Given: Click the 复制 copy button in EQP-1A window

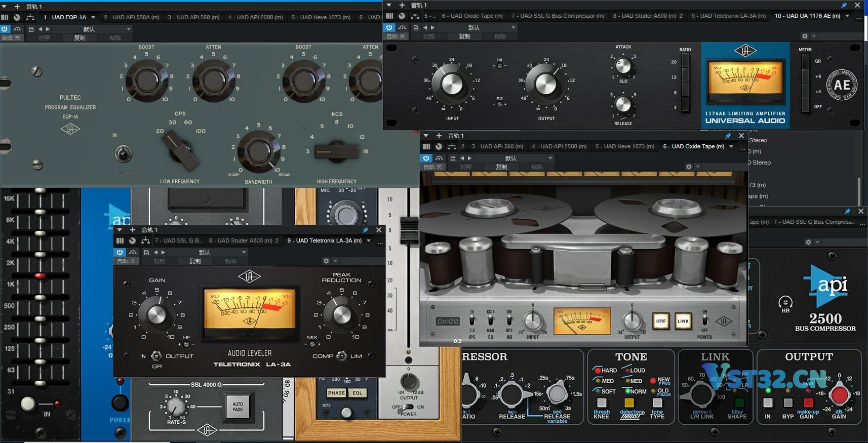Looking at the screenshot, I should 80,38.
